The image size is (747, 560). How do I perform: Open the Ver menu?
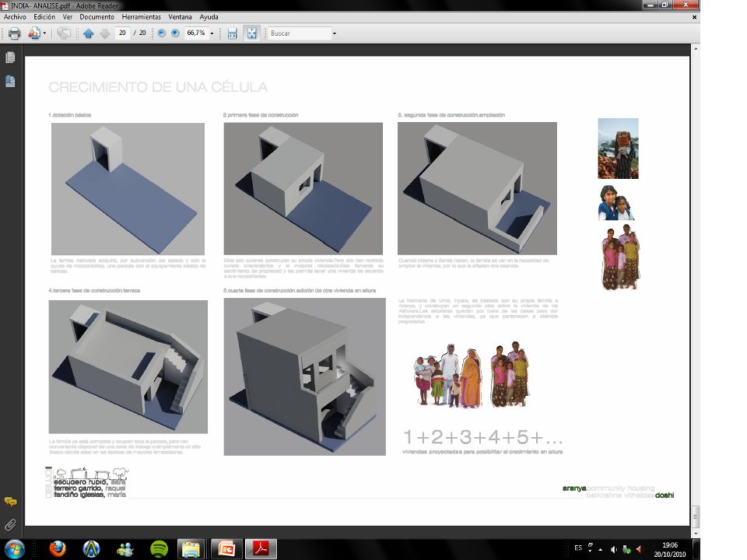pos(68,16)
